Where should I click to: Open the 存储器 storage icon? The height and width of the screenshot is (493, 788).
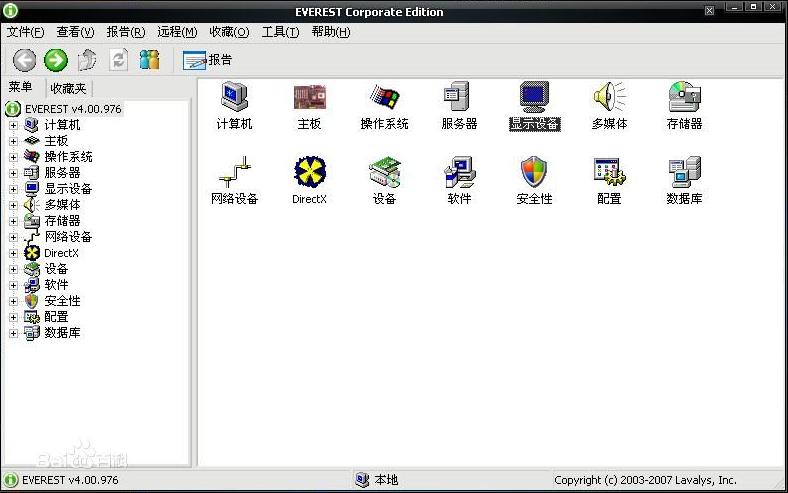pyautogui.click(x=684, y=98)
